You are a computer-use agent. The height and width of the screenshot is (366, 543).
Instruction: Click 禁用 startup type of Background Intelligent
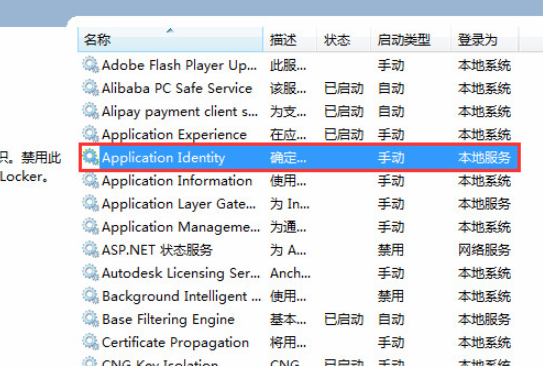(x=391, y=296)
